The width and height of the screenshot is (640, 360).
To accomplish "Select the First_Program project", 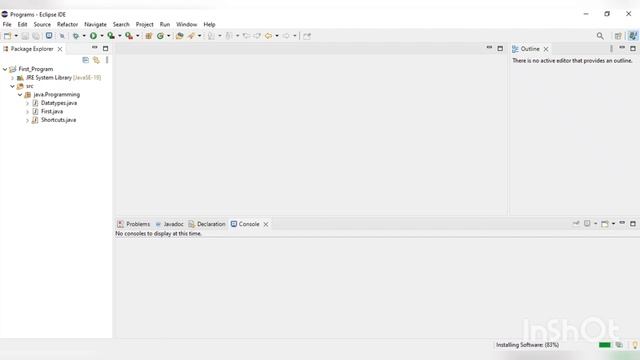I will [36, 69].
